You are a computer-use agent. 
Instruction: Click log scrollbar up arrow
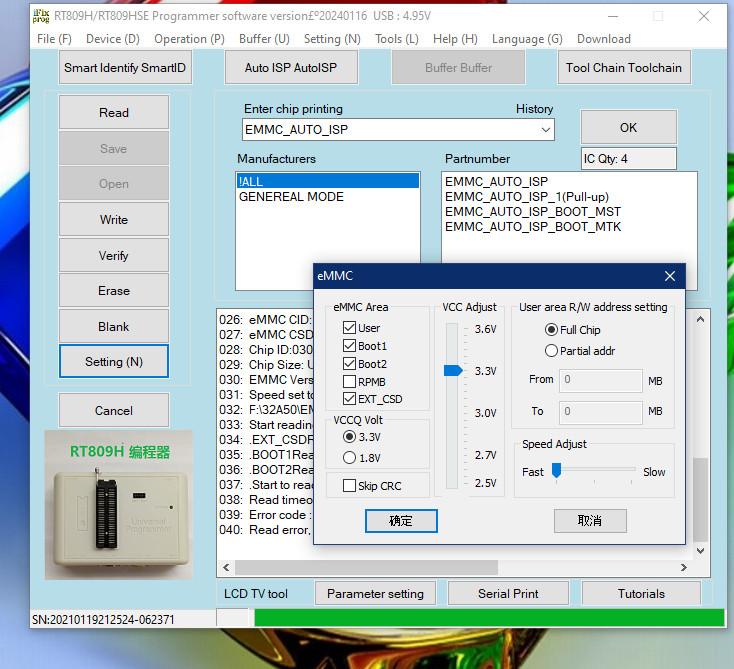click(x=700, y=319)
